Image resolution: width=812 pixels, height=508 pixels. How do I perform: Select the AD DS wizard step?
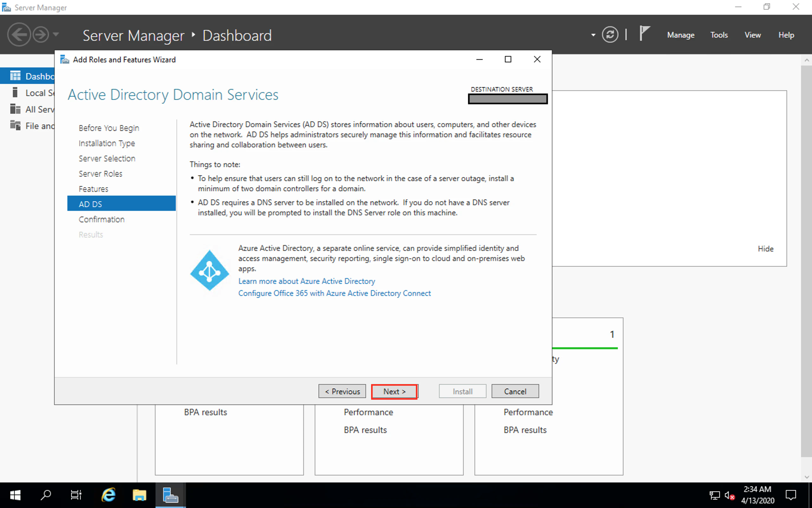[121, 204]
